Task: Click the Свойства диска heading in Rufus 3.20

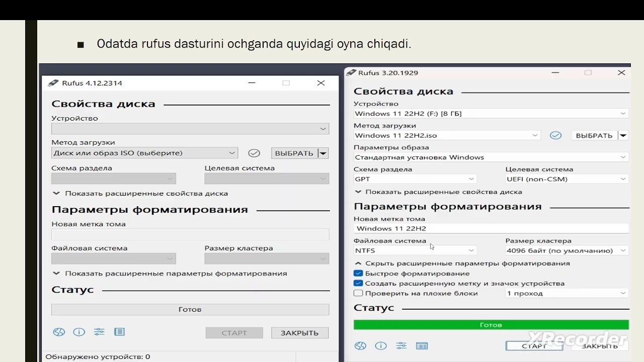Action: tap(404, 92)
